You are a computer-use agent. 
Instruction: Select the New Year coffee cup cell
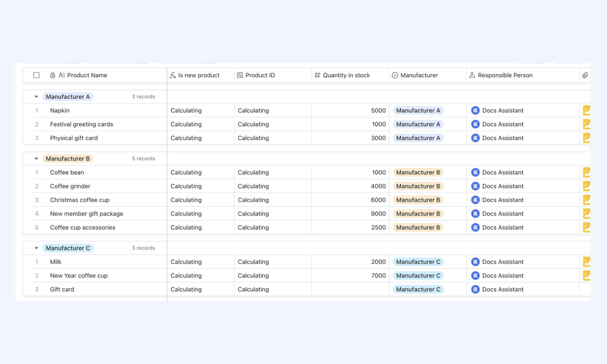pos(99,275)
